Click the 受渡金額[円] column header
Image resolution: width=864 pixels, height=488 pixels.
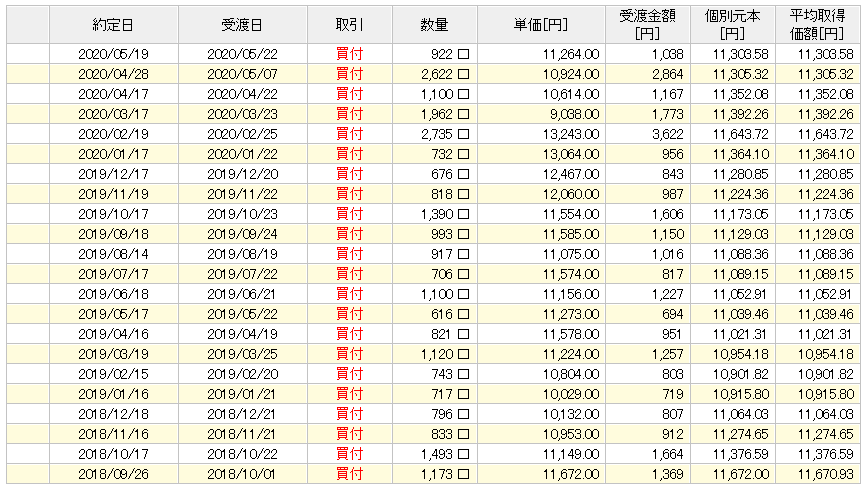point(647,25)
